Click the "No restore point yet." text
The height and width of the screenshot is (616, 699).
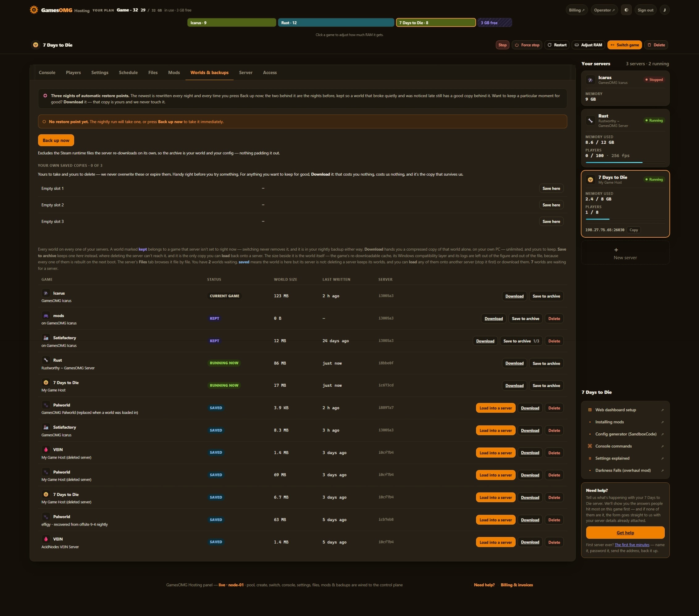(x=69, y=122)
